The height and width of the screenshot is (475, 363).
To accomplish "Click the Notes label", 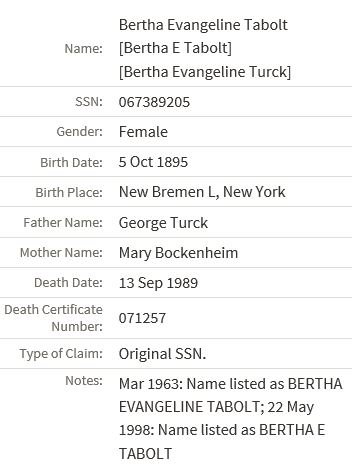I will [x=84, y=380].
